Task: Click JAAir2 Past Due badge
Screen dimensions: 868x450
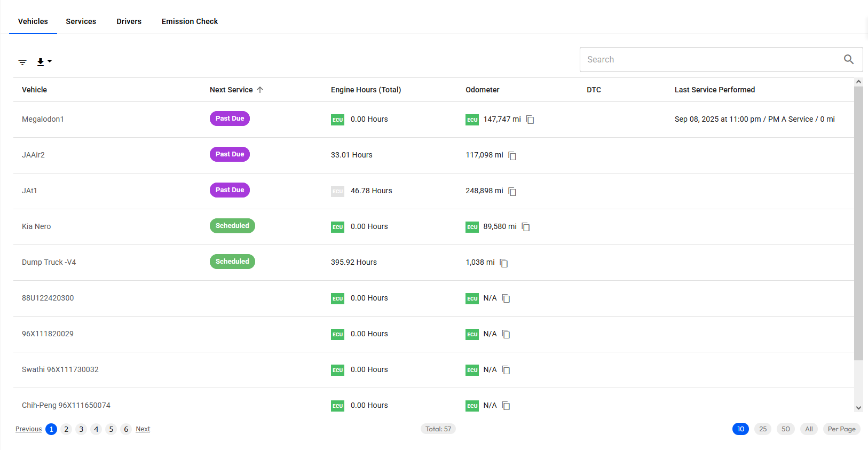Action: pos(230,154)
